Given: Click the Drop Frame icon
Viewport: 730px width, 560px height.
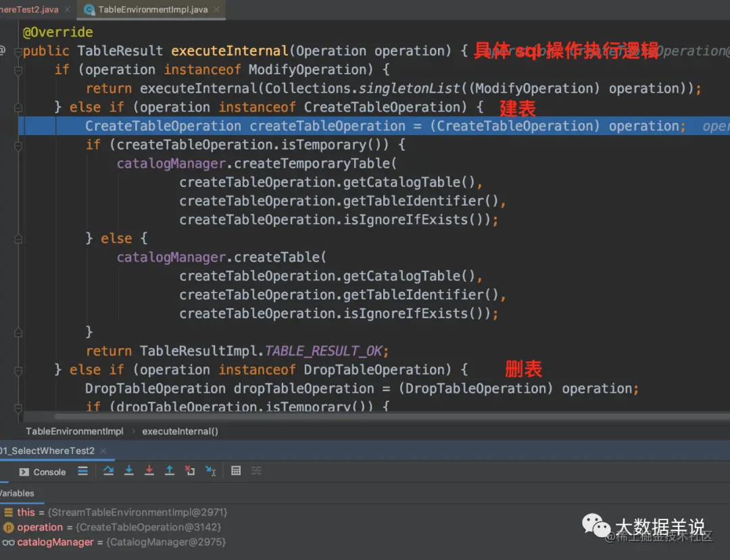Looking at the screenshot, I should click(x=189, y=471).
